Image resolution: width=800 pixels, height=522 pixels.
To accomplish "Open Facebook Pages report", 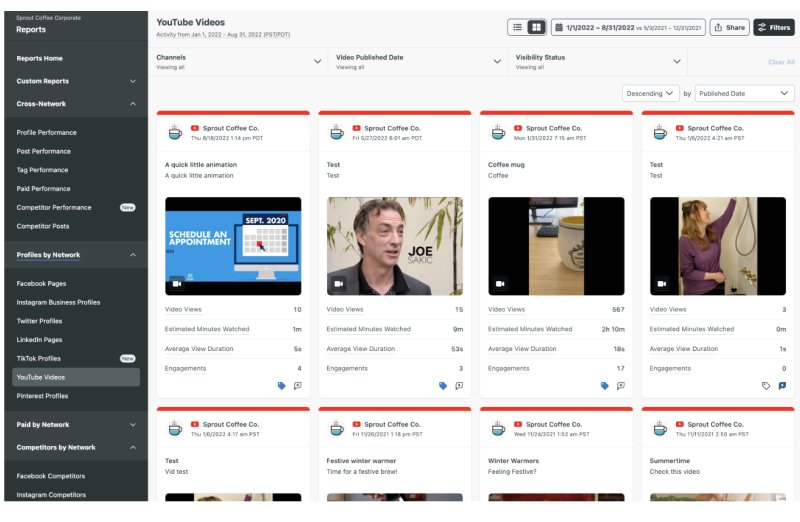I will 41,284.
